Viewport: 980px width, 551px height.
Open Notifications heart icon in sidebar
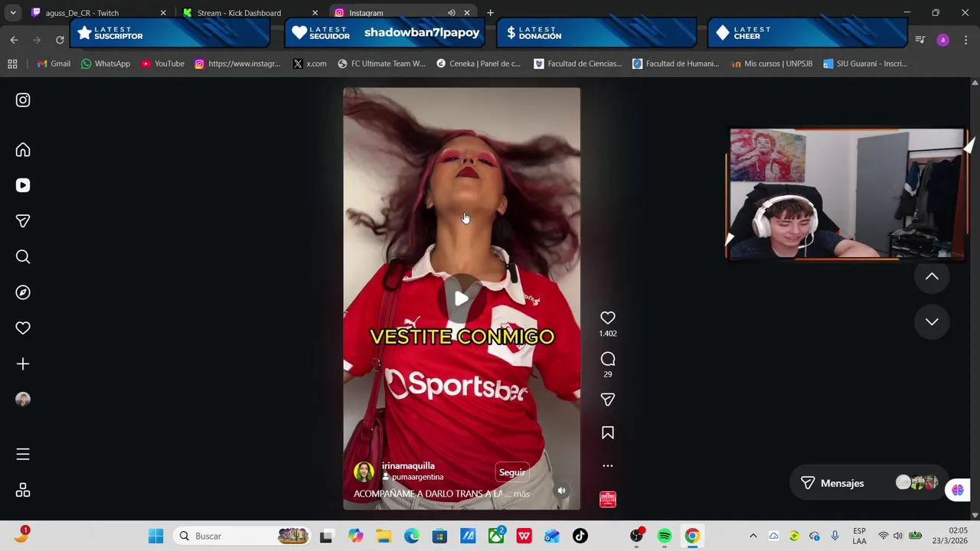click(x=23, y=328)
